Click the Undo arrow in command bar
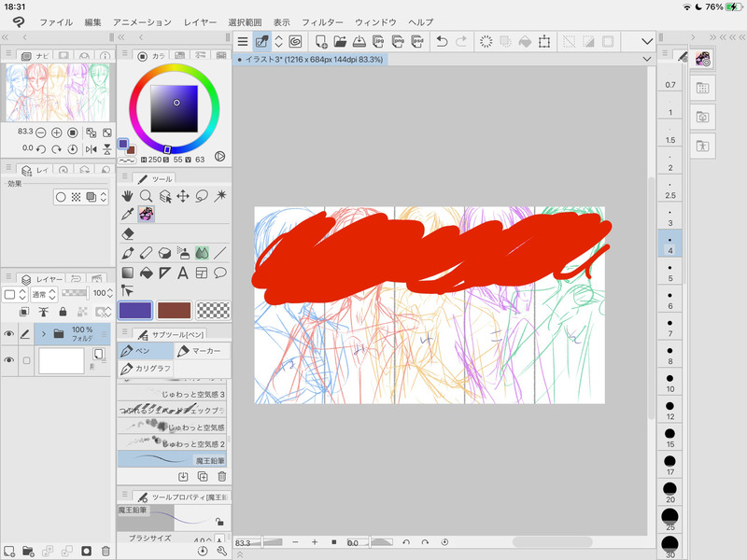The image size is (747, 560). tap(442, 42)
